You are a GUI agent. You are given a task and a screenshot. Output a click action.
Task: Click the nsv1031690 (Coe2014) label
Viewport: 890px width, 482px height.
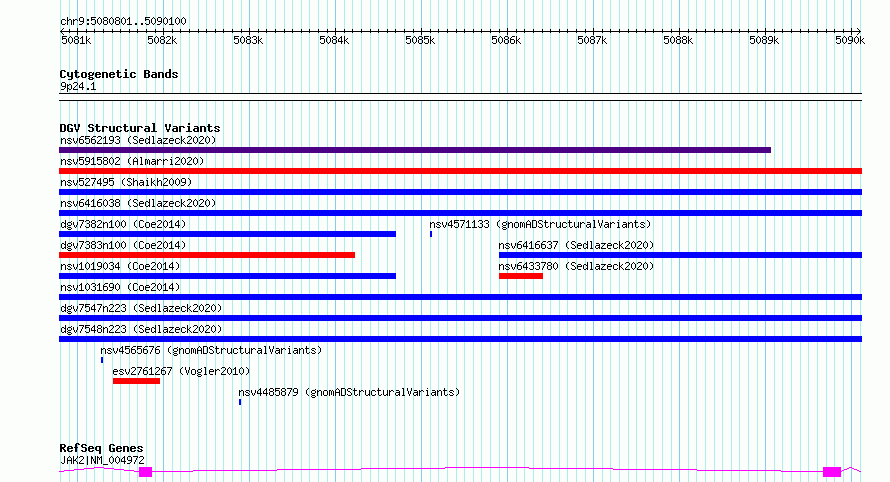pos(120,287)
